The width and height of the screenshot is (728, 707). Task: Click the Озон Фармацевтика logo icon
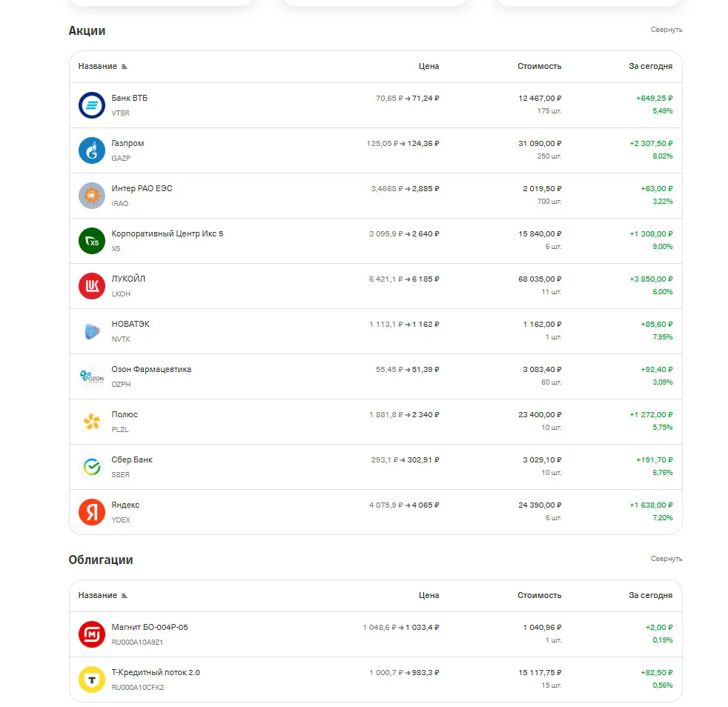92,376
